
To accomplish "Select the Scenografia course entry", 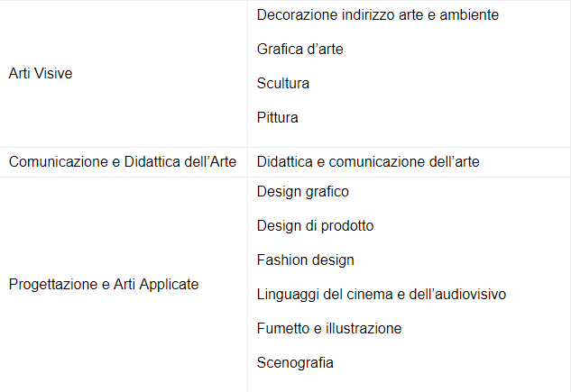I will [295, 362].
